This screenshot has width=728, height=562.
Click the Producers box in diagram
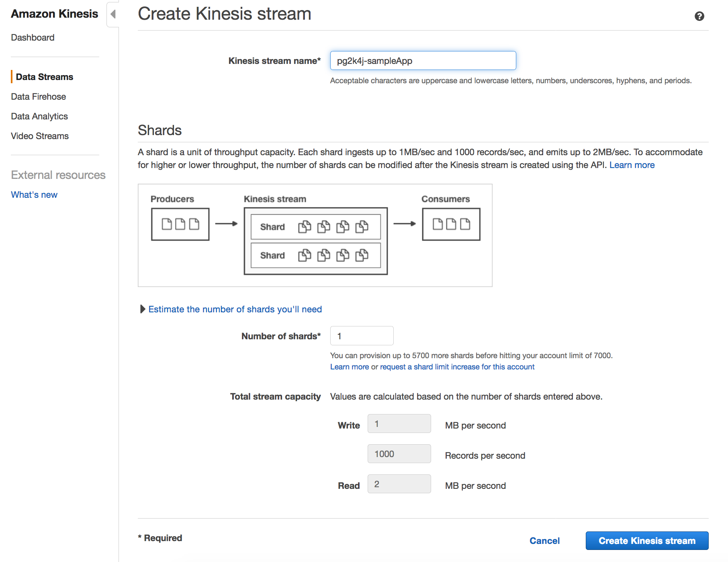click(180, 224)
